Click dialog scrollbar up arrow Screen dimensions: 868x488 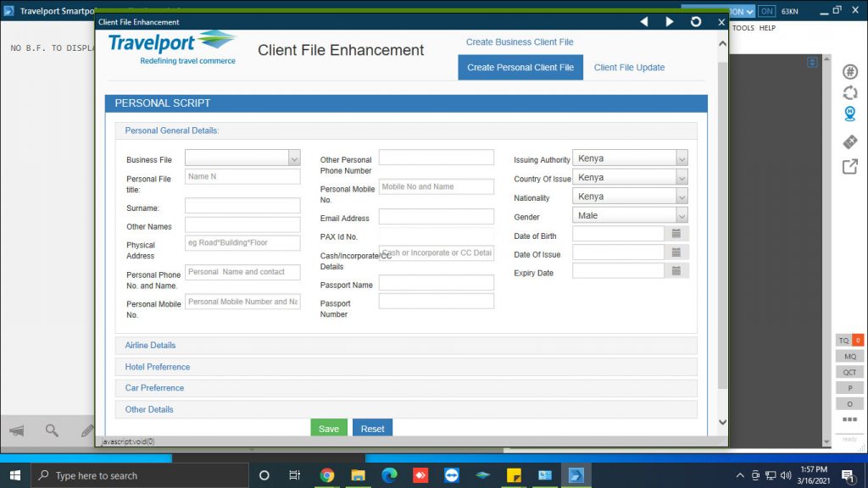pyautogui.click(x=722, y=44)
